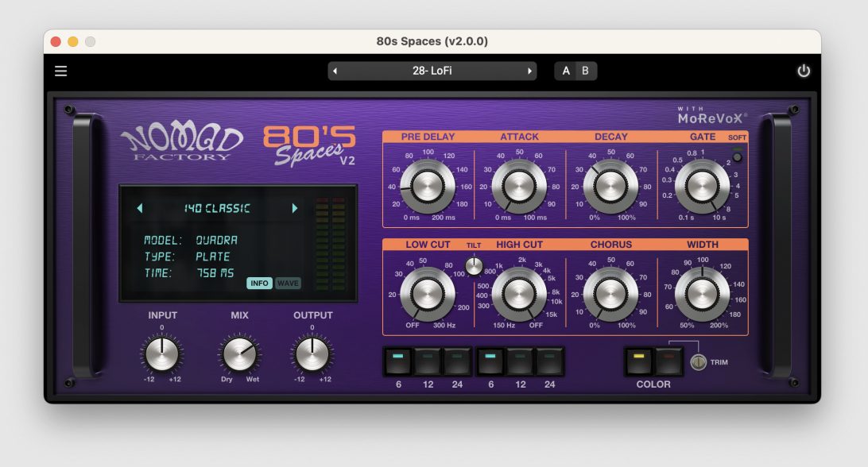Screen dimensions: 868x467
Task: Toggle the SOFT gate switch
Action: tap(736, 156)
